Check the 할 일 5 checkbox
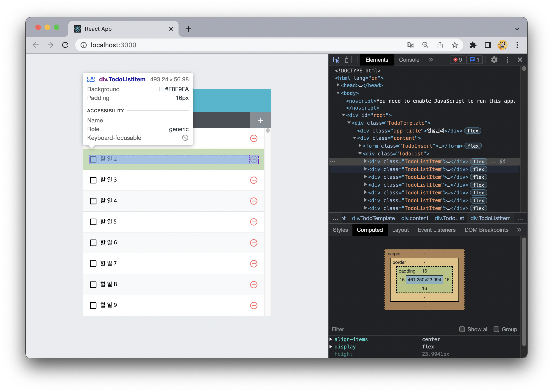Image resolution: width=553 pixels, height=392 pixels. pyautogui.click(x=93, y=222)
